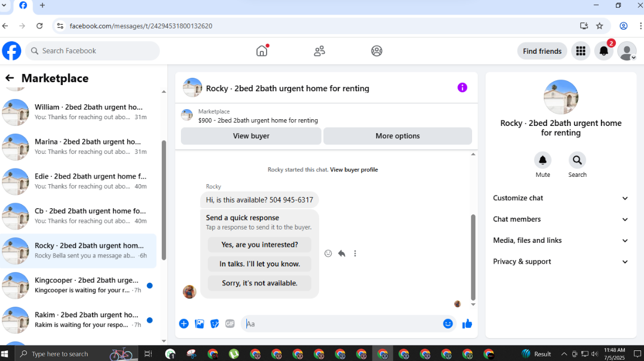Open Marina conversation in list
The width and height of the screenshot is (644, 361).
coord(78,147)
